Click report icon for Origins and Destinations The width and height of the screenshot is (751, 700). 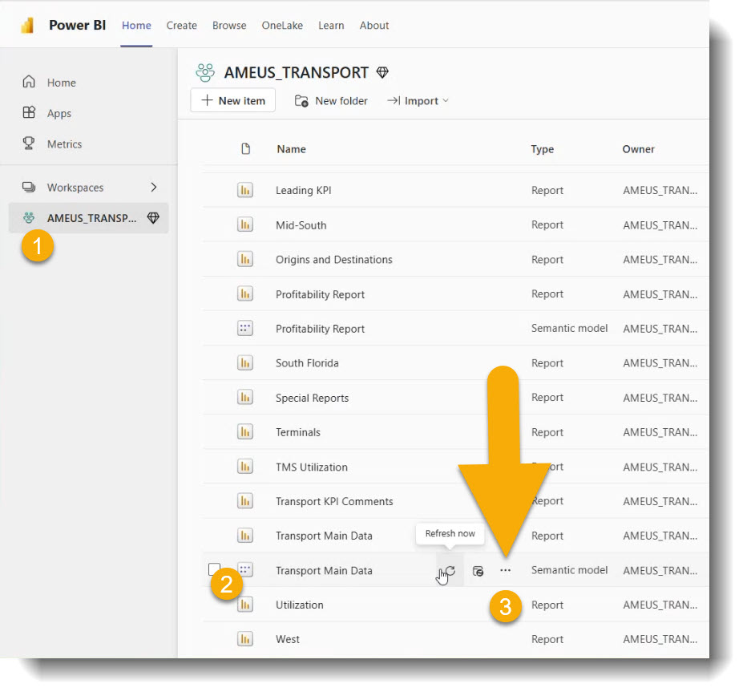click(x=245, y=259)
